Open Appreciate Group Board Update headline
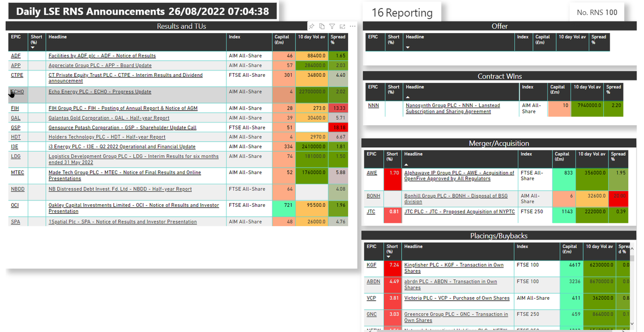 tap(100, 66)
